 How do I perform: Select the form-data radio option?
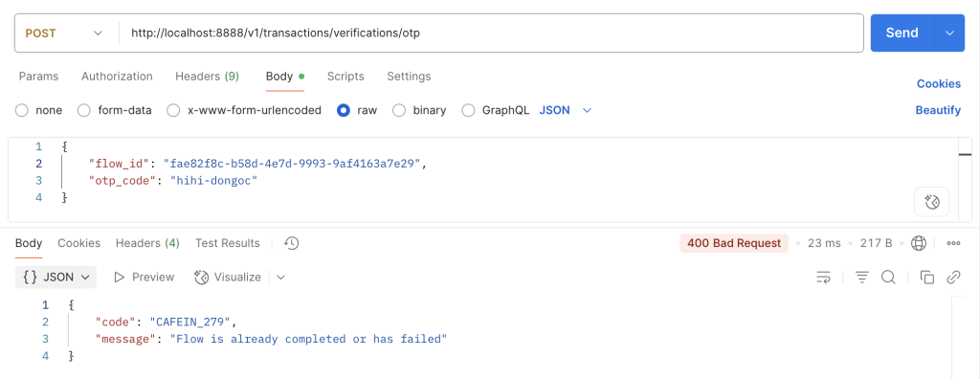84,111
